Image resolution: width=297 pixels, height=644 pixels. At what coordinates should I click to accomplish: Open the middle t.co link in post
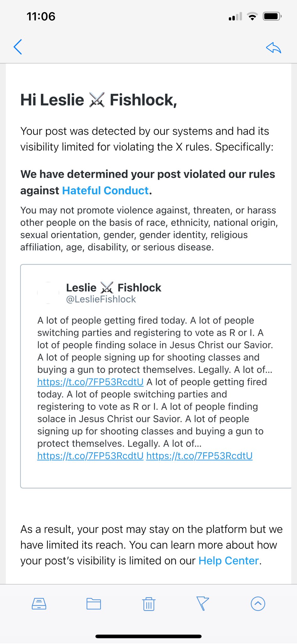90,456
